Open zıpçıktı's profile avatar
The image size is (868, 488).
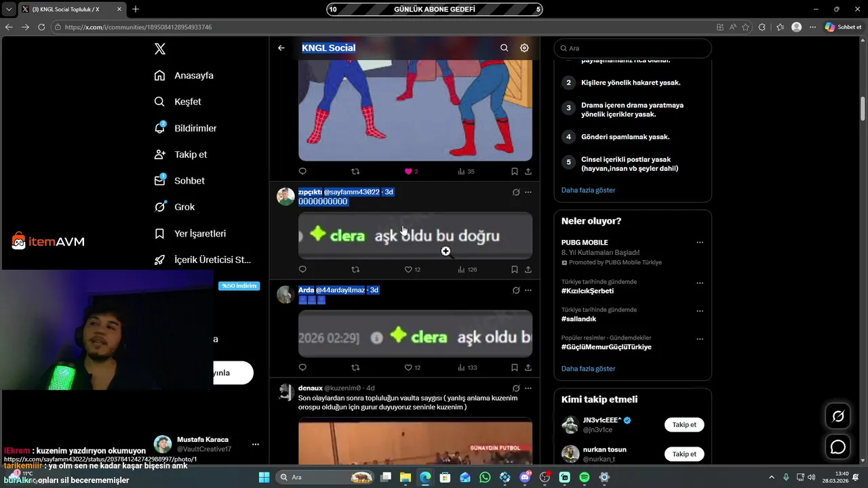(285, 197)
